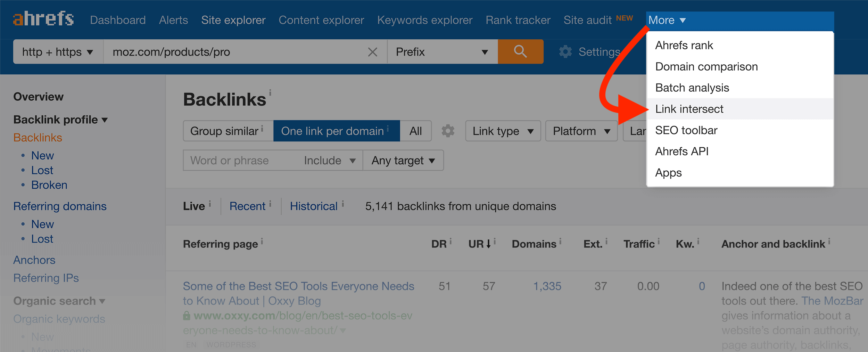Open Referring domains in the sidebar
This screenshot has height=352, width=868.
60,206
